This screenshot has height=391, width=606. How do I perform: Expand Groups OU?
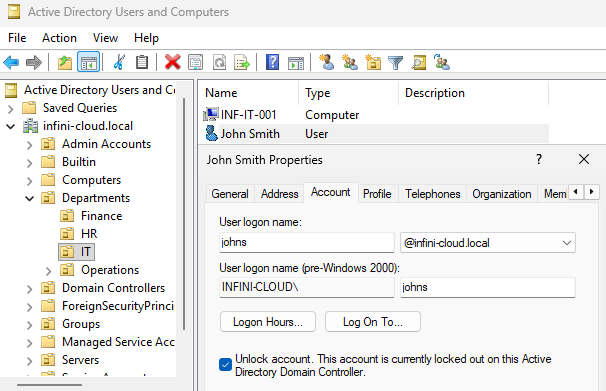29,325
